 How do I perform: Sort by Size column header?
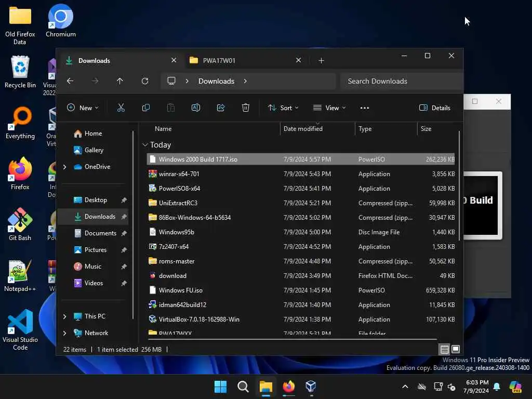tap(426, 129)
